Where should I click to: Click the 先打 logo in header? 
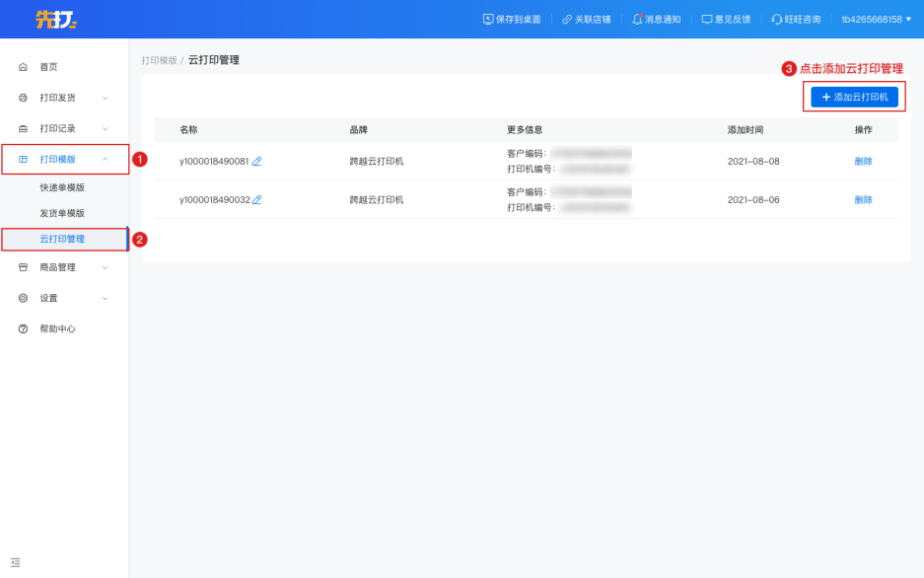(56, 19)
